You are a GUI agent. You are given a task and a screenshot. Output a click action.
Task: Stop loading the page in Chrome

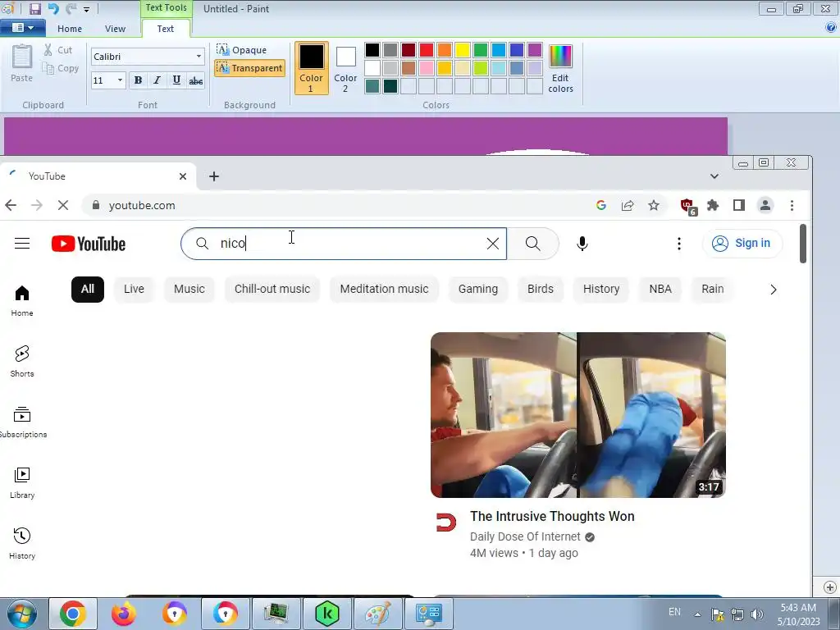click(x=62, y=205)
